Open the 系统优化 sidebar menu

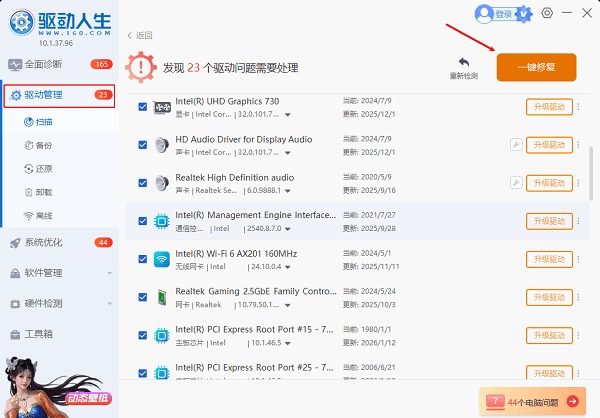[60, 243]
